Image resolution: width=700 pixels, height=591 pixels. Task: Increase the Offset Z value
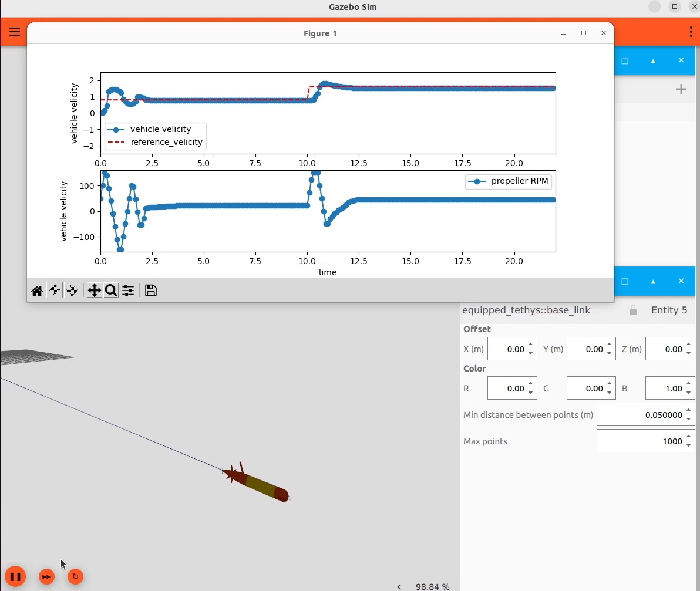[688, 345]
